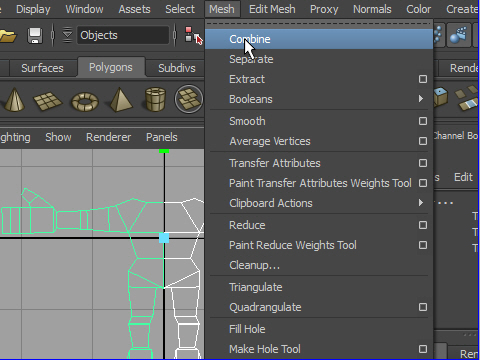
Task: Open the Normals menu
Action: point(372,9)
